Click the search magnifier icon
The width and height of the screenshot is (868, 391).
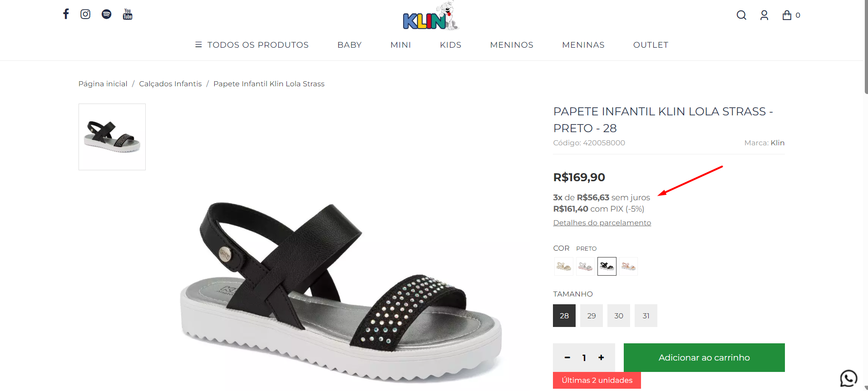coord(741,15)
